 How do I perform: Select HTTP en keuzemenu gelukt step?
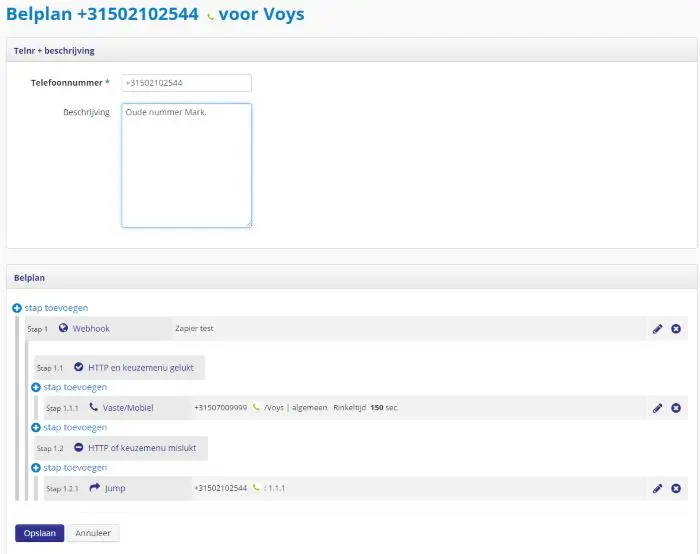(x=141, y=367)
